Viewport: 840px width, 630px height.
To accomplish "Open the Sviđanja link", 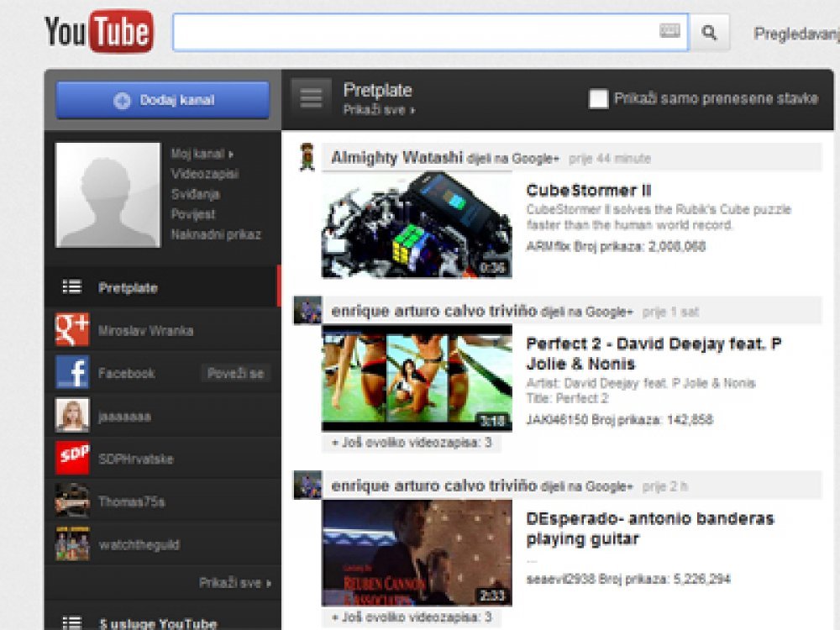I will (x=196, y=194).
